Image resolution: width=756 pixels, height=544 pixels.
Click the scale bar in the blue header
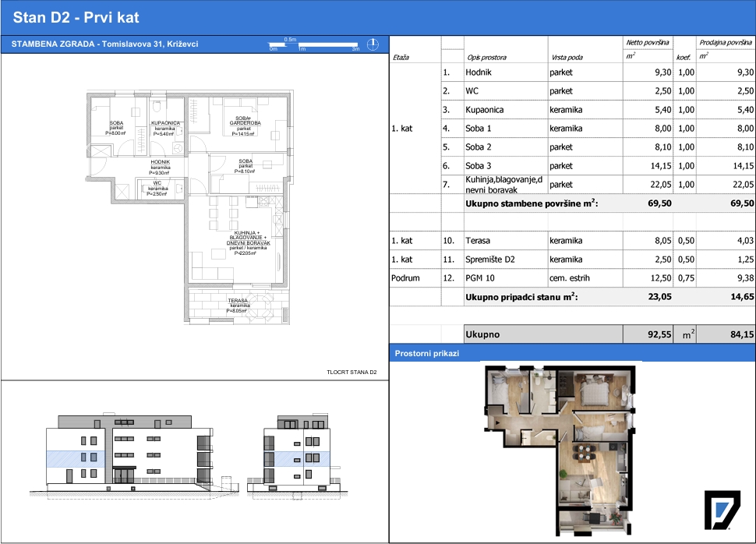click(314, 44)
